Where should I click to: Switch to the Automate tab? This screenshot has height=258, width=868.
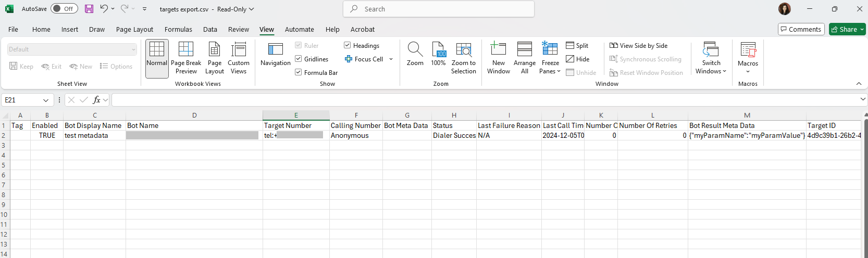pyautogui.click(x=300, y=30)
